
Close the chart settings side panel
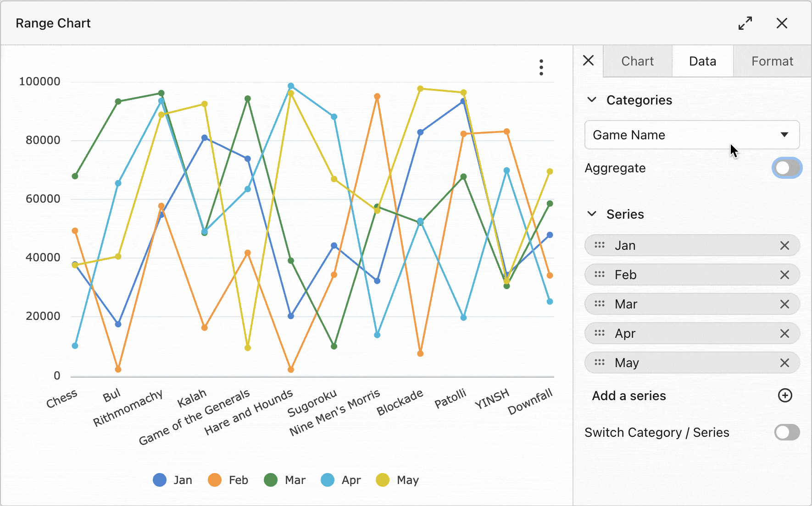pos(588,60)
